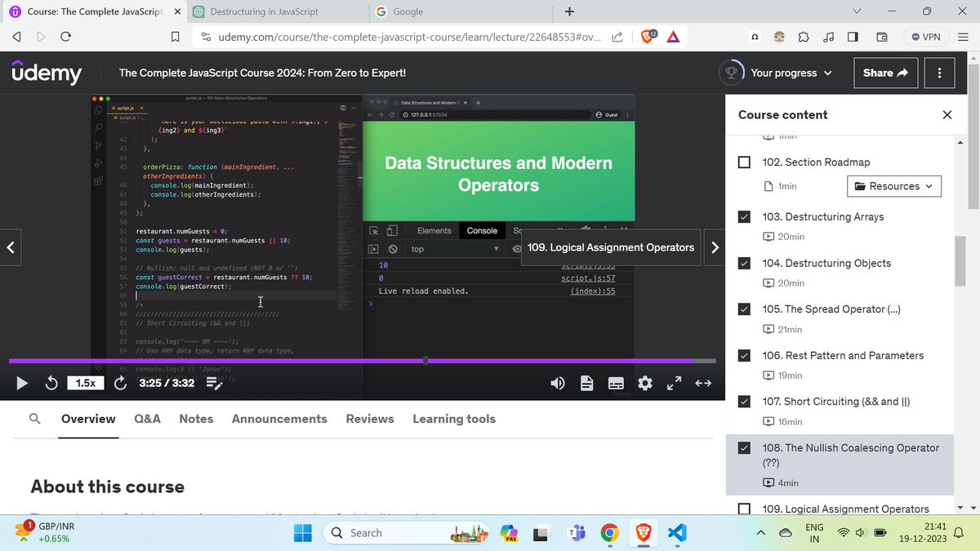Open Microsoft Teams from taskbar
The width and height of the screenshot is (980, 551).
577,533
